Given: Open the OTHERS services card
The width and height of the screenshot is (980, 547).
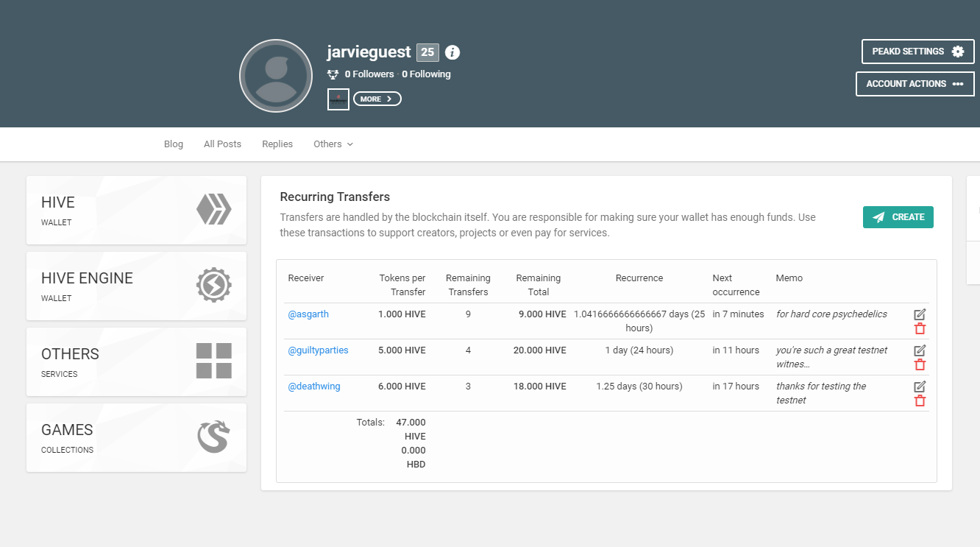Looking at the screenshot, I should (x=136, y=361).
